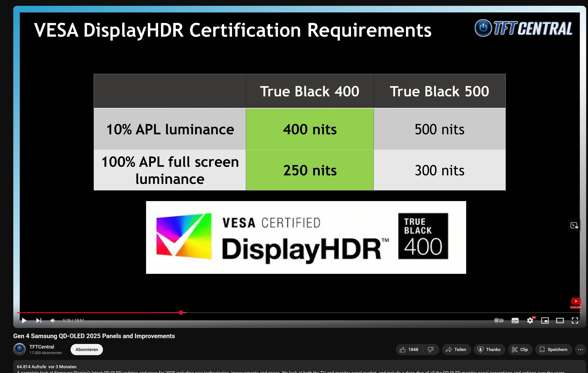
Task: Save the video with Speichern
Action: point(554,350)
